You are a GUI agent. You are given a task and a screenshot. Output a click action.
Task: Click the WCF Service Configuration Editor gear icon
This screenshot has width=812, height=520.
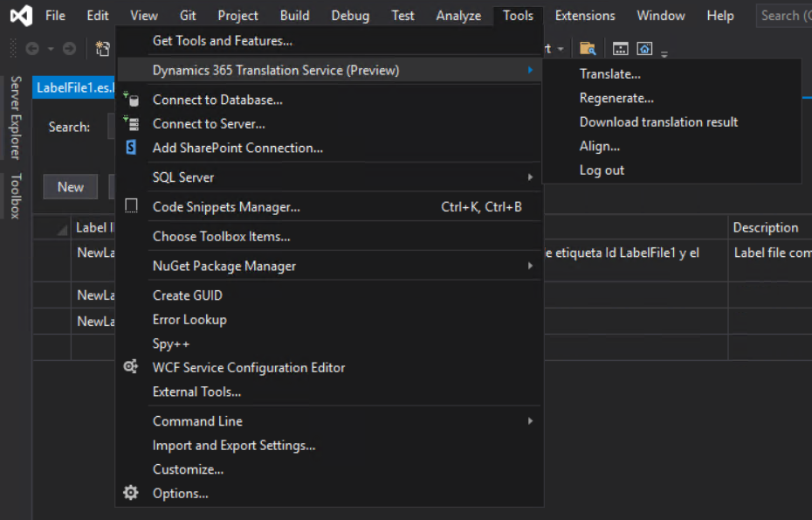131,368
